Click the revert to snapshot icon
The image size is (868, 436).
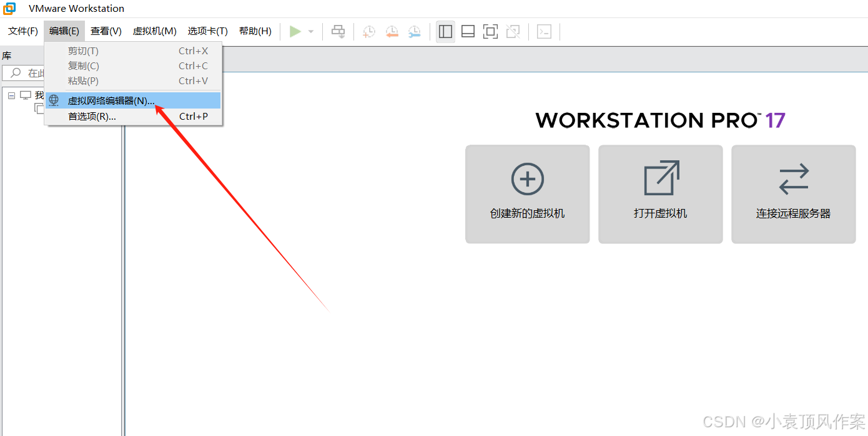pos(392,31)
